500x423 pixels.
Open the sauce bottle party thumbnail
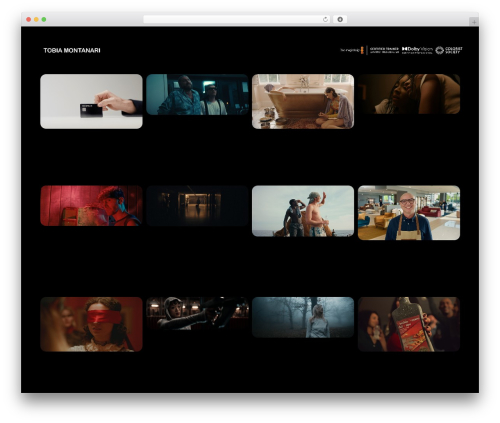[409, 324]
